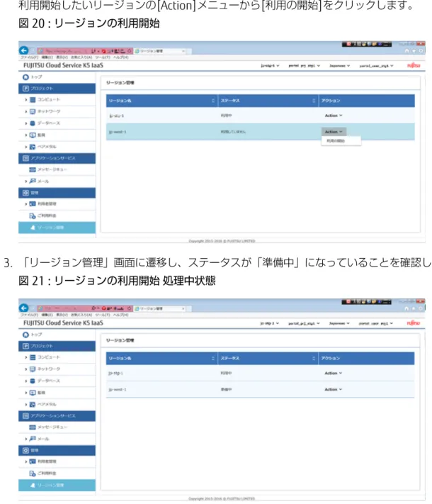Viewport: 432px width, 504px height.
Task: Click browser back arrow in Figure 20 screenshot
Action: (x=23, y=50)
